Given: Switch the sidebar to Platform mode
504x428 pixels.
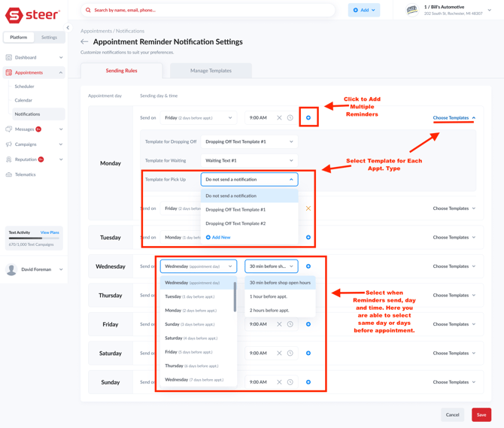Looking at the screenshot, I should point(19,37).
